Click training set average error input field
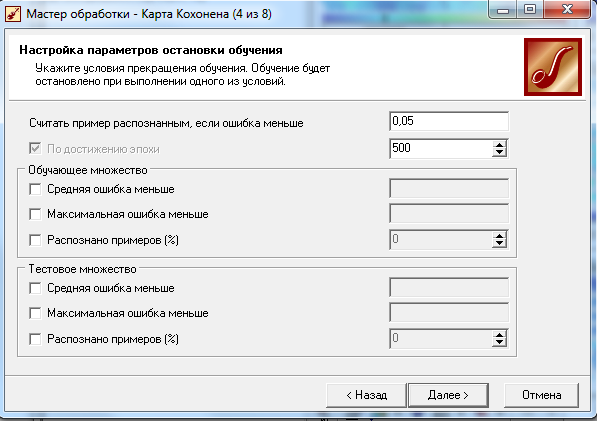 click(x=449, y=188)
